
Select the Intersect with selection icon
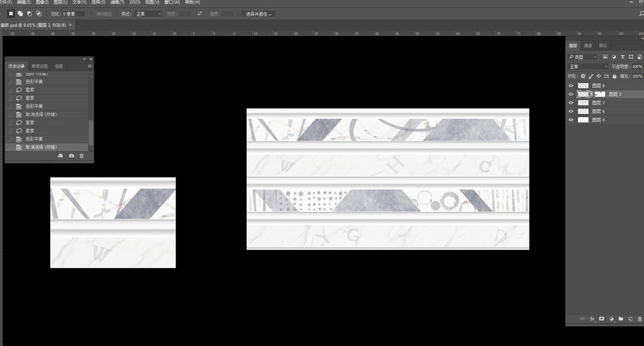39,14
